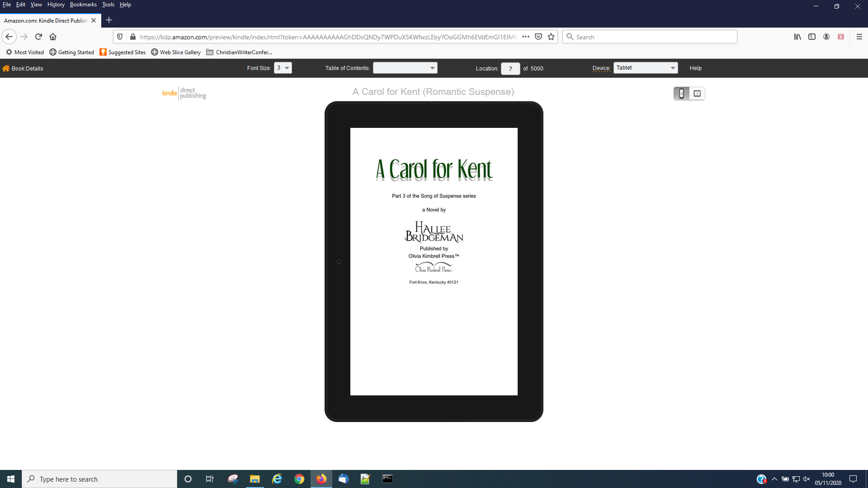Launch Chrome from the taskbar
This screenshot has width=868, height=488.
coord(299,479)
